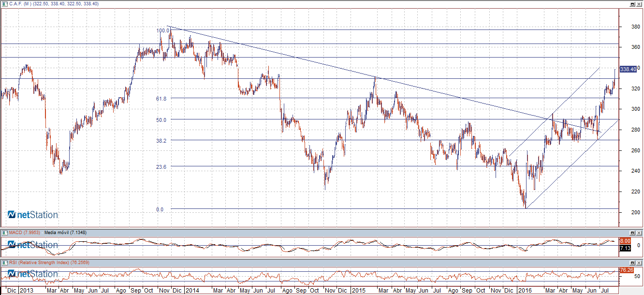Viewport: 644px width, 295px height.
Task: Maximize the C.A.F. price chart panel
Action: [x=632, y=3]
